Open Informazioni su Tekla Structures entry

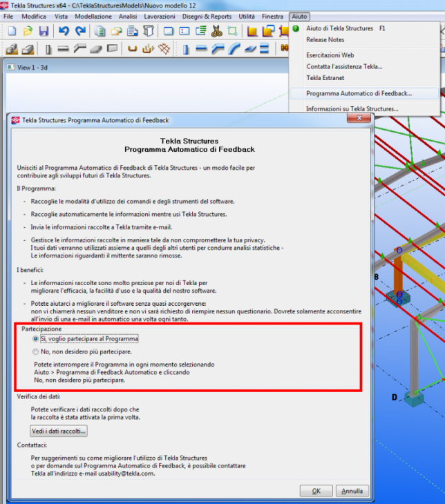[x=352, y=108]
